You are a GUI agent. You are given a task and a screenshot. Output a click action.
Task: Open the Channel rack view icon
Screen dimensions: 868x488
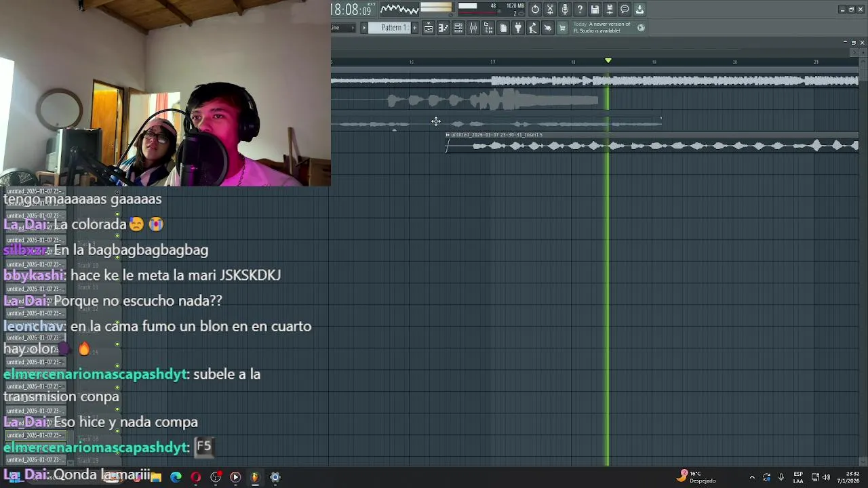click(458, 28)
